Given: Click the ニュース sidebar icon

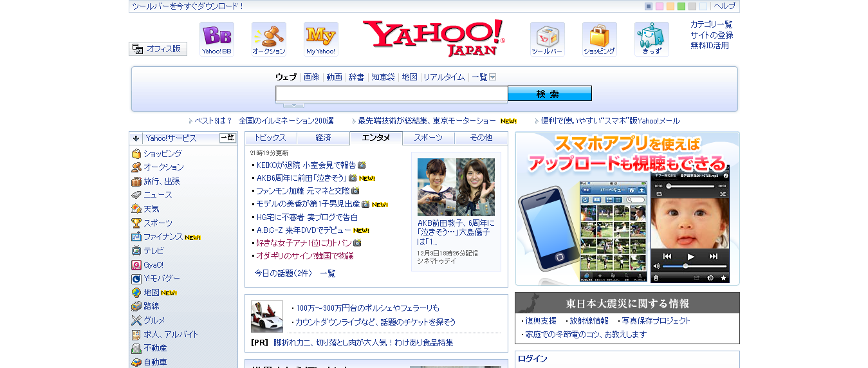Looking at the screenshot, I should 136,195.
